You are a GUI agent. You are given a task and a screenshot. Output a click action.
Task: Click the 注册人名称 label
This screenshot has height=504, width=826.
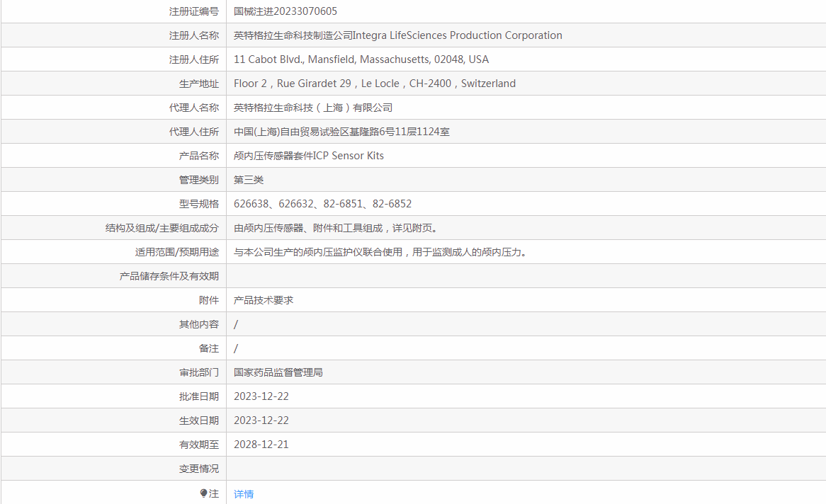click(x=194, y=35)
